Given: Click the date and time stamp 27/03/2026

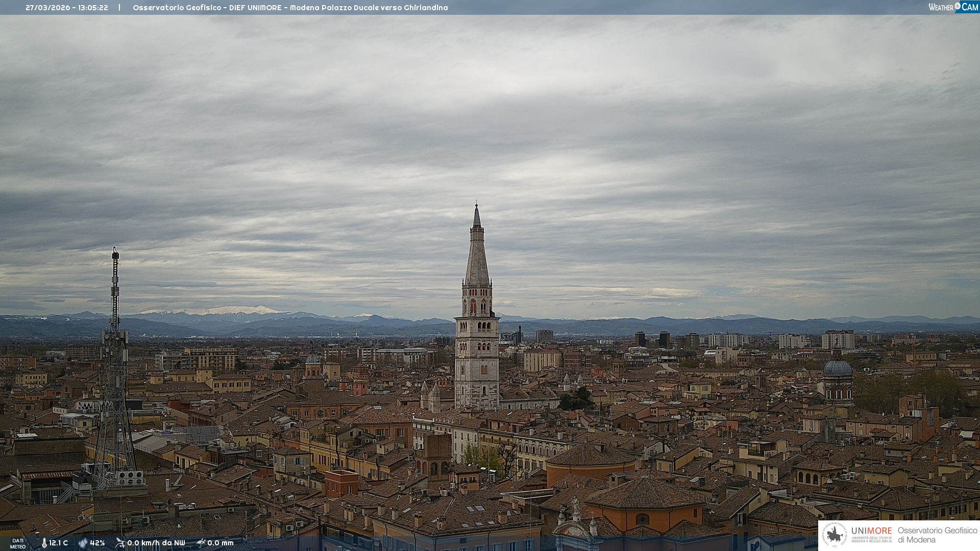Looking at the screenshot, I should point(67,8).
